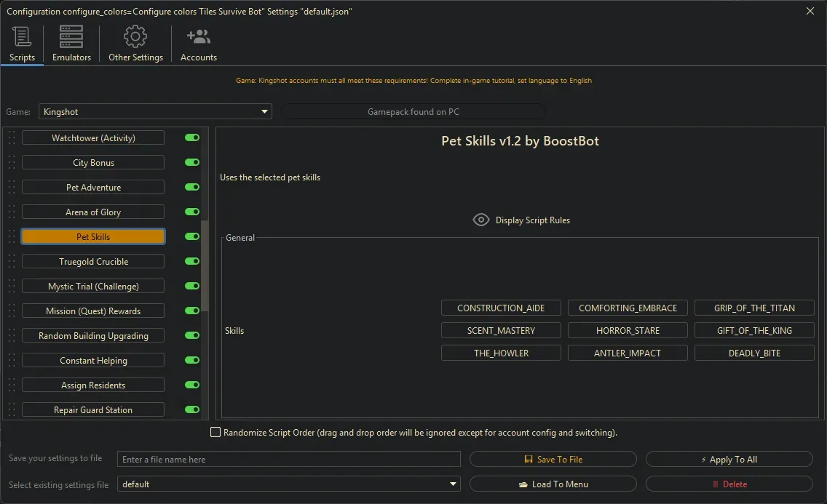Enable Randomize Script Order checkbox
This screenshot has width=827, height=504.
click(x=215, y=433)
